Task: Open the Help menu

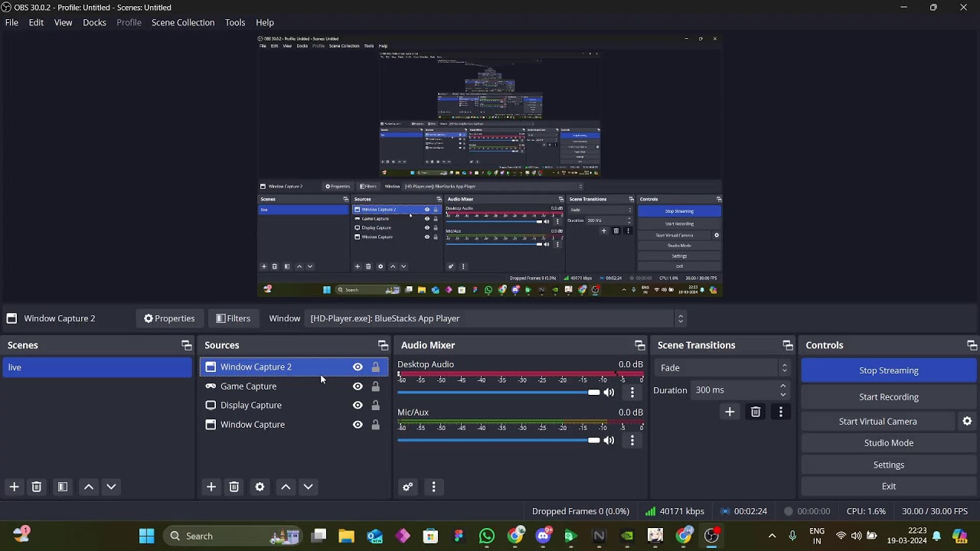Action: [x=265, y=22]
